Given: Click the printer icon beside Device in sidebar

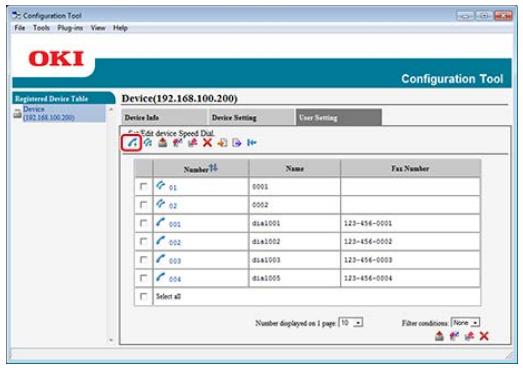Looking at the screenshot, I should pos(17,114).
